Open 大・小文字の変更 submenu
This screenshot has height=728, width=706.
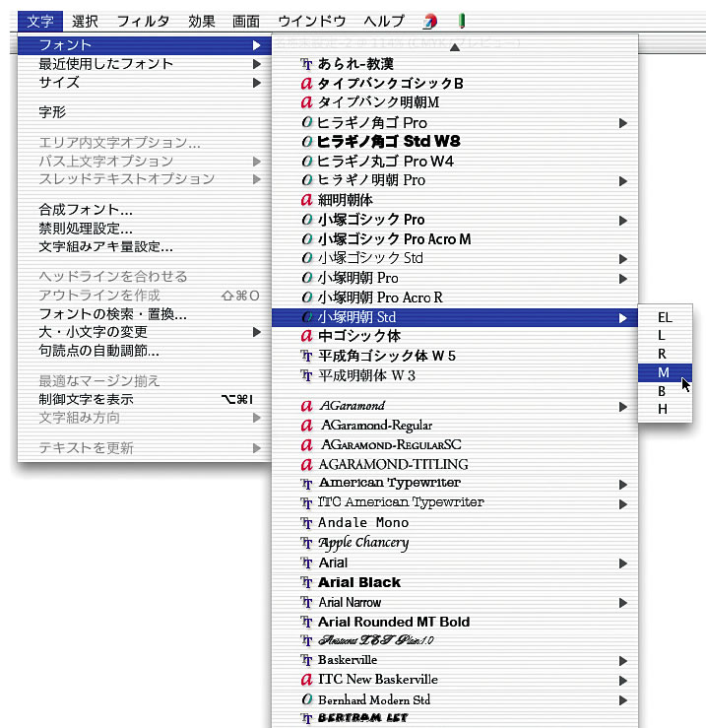145,332
